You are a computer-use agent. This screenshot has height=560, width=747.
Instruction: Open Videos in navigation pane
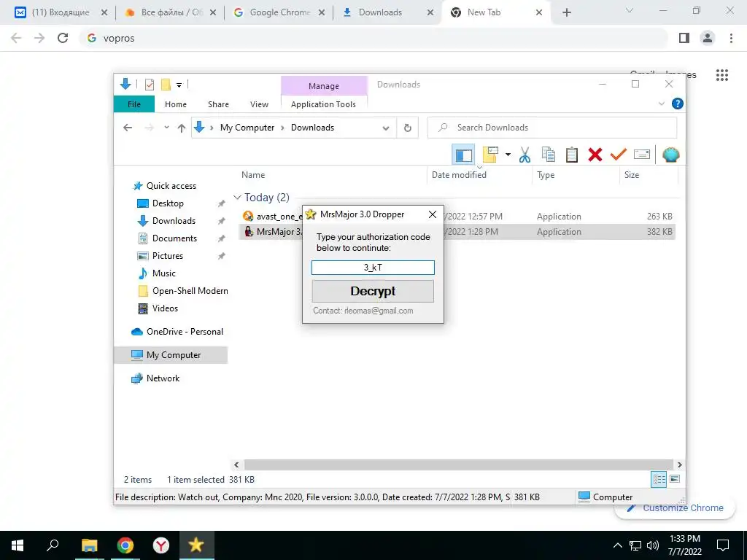[x=165, y=308]
